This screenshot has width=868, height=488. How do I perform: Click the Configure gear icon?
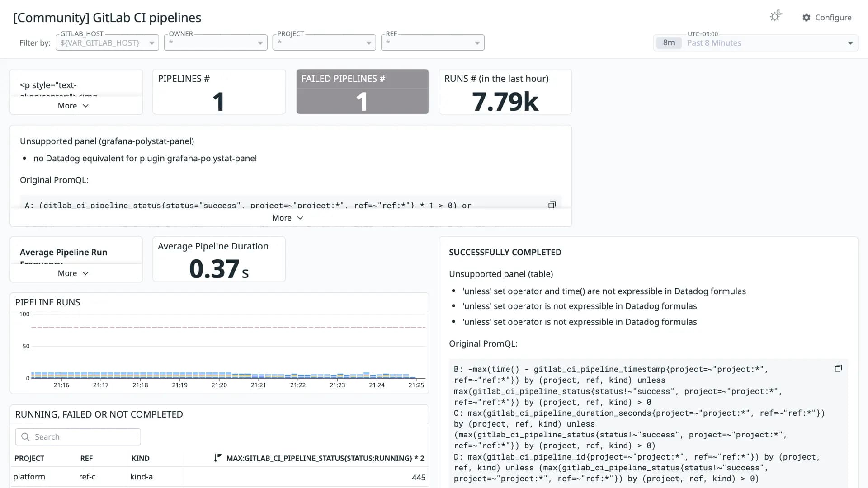(807, 18)
